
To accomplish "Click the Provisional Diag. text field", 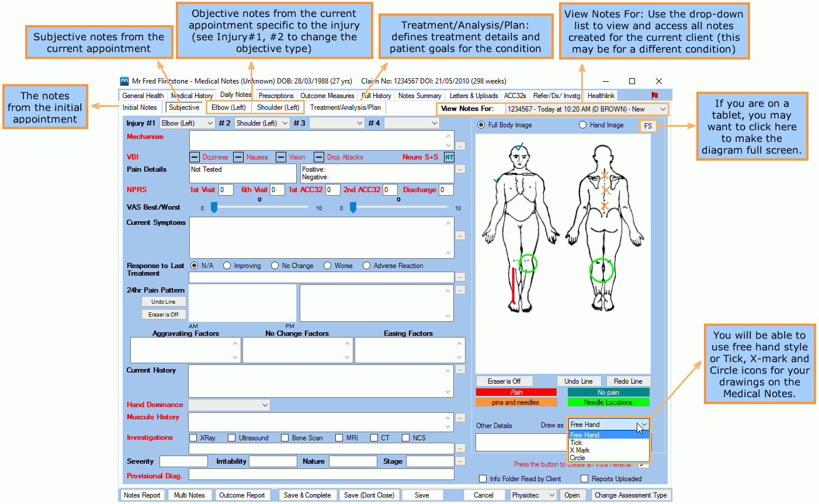I will pos(321,475).
